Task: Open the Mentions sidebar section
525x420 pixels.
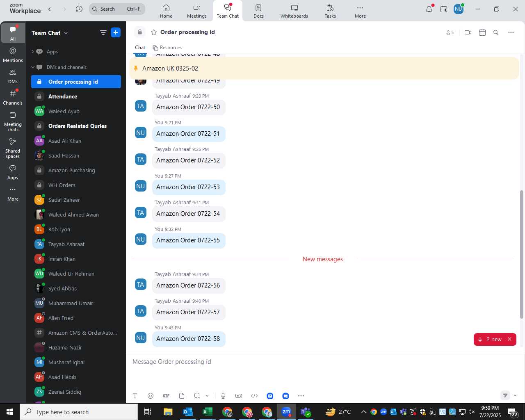Action: [13, 55]
